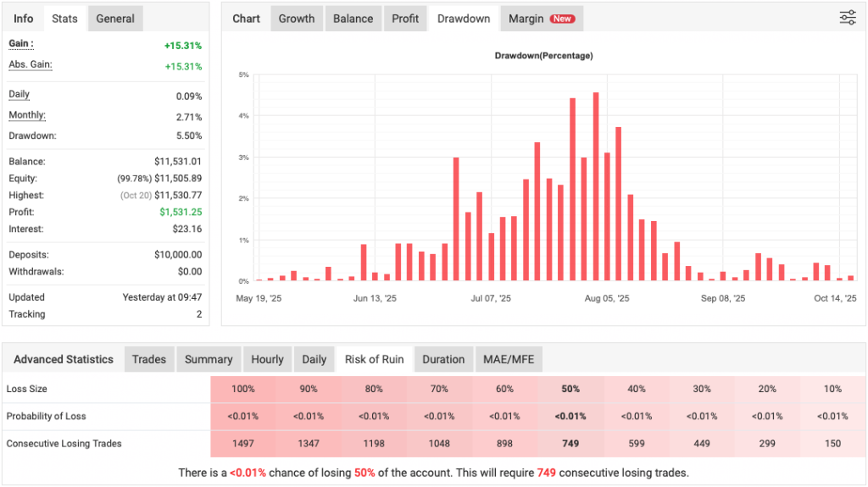The height and width of the screenshot is (487, 868).
Task: Open the Margin tab marked New
Action: (541, 19)
